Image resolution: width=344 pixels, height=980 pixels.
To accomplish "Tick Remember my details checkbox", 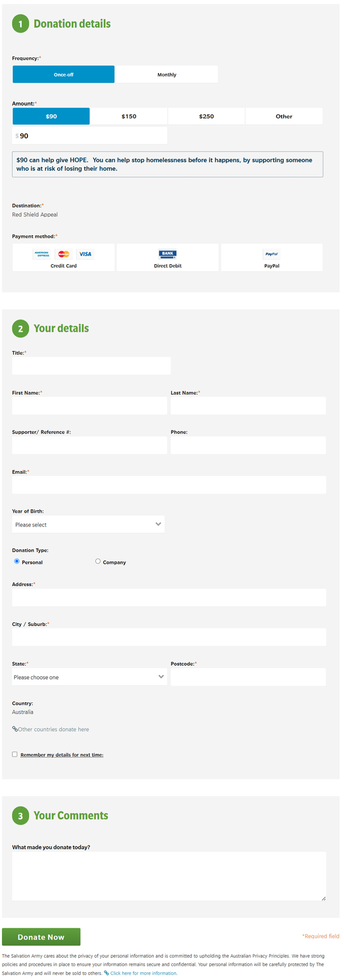I will 15,754.
